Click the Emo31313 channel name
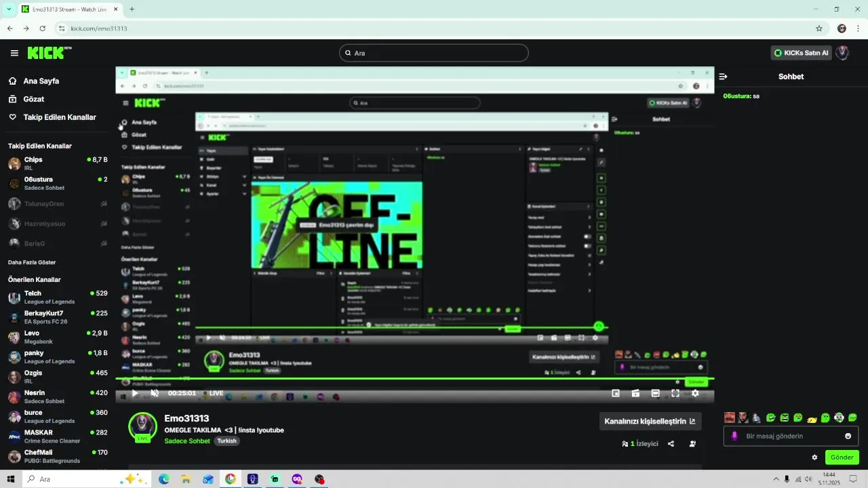Viewport: 868px width, 488px height. [186, 418]
